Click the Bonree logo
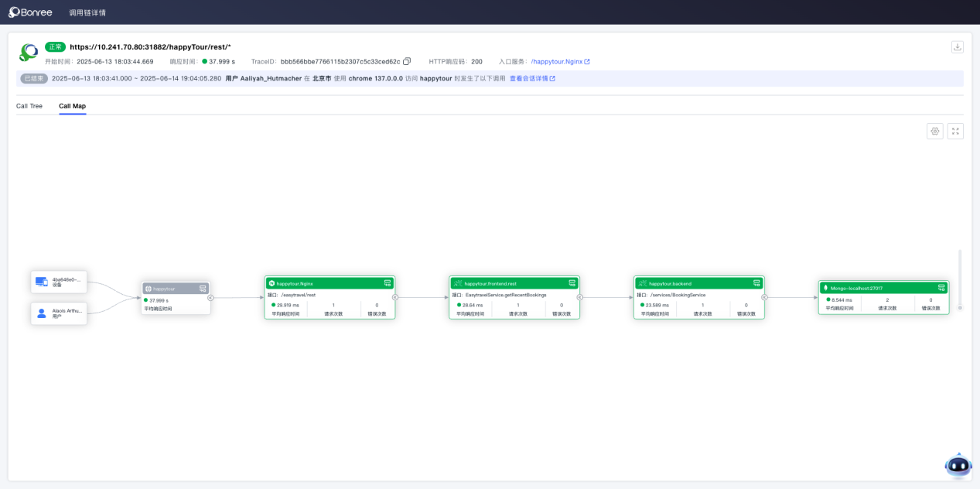 click(x=29, y=12)
